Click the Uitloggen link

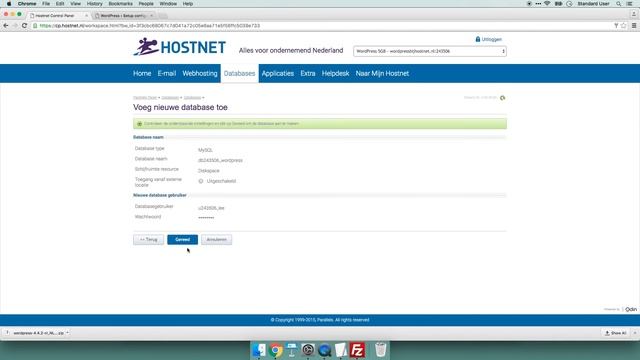coord(492,40)
